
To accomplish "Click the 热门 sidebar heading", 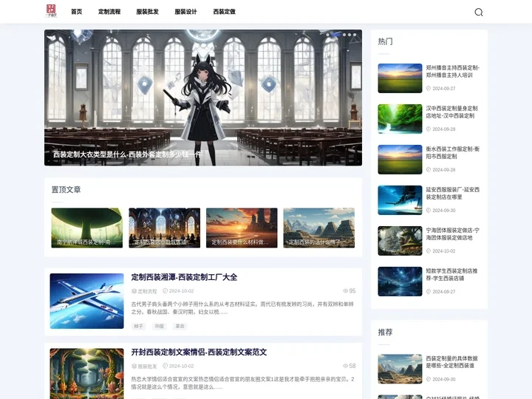I will point(386,41).
